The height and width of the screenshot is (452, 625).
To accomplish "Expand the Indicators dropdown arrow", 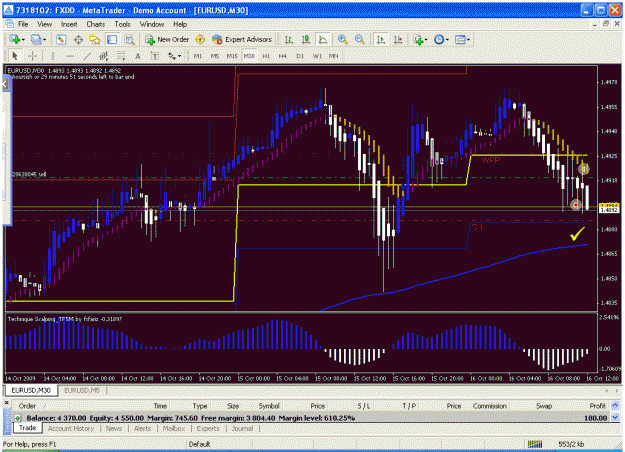I will (426, 40).
